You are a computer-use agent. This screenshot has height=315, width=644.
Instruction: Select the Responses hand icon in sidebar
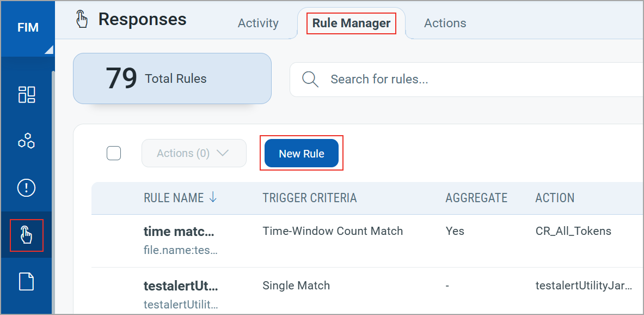click(28, 235)
